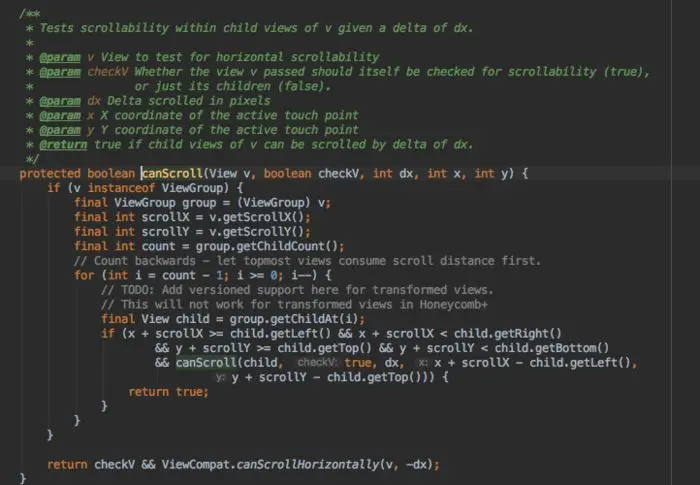This screenshot has height=485, width=700.
Task: Click 'return true;' statement
Action: click(168, 392)
